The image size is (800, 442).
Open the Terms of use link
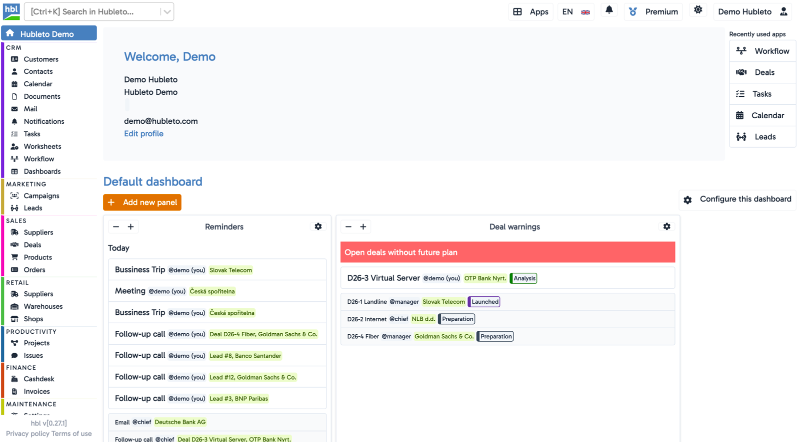(71, 434)
